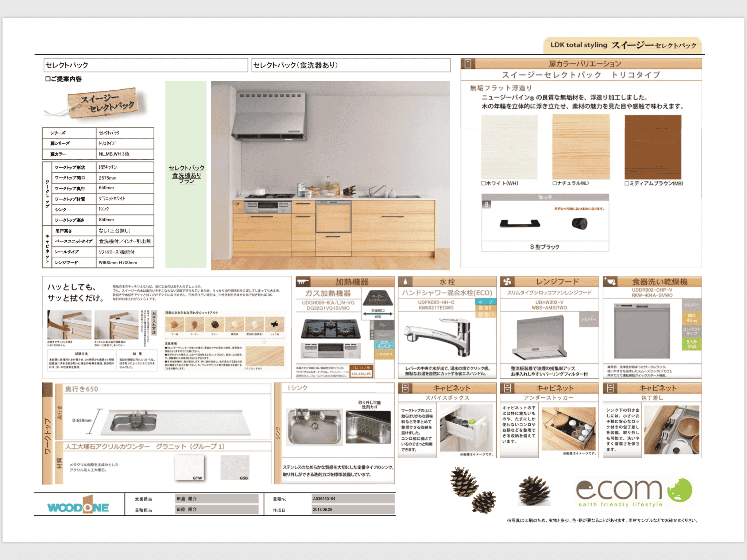Click the gas burner icon beside 加熱機器
747x560 pixels.
click(302, 282)
